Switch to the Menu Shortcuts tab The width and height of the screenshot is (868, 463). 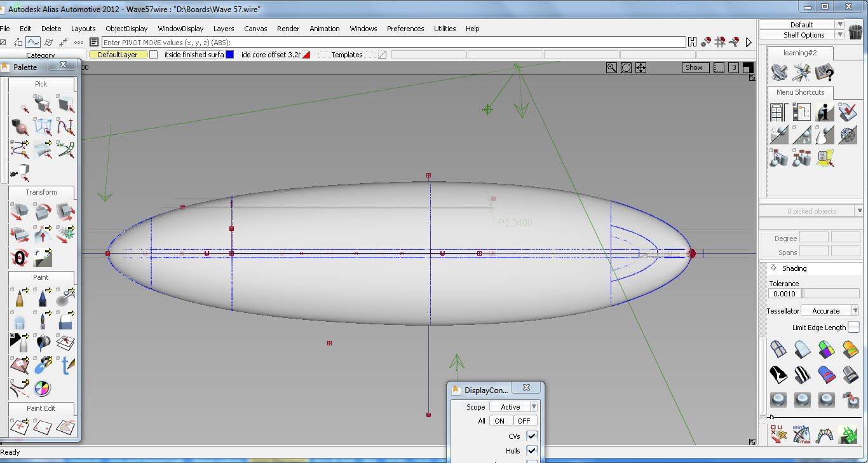(800, 92)
